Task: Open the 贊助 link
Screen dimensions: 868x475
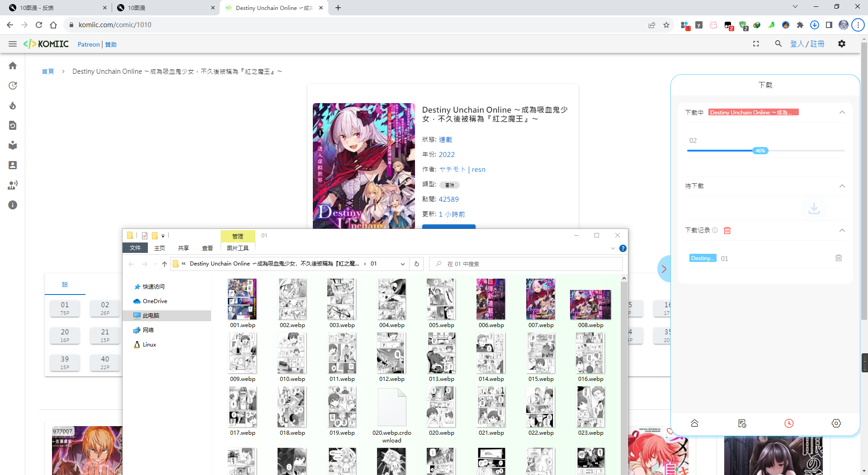Action: pyautogui.click(x=111, y=44)
